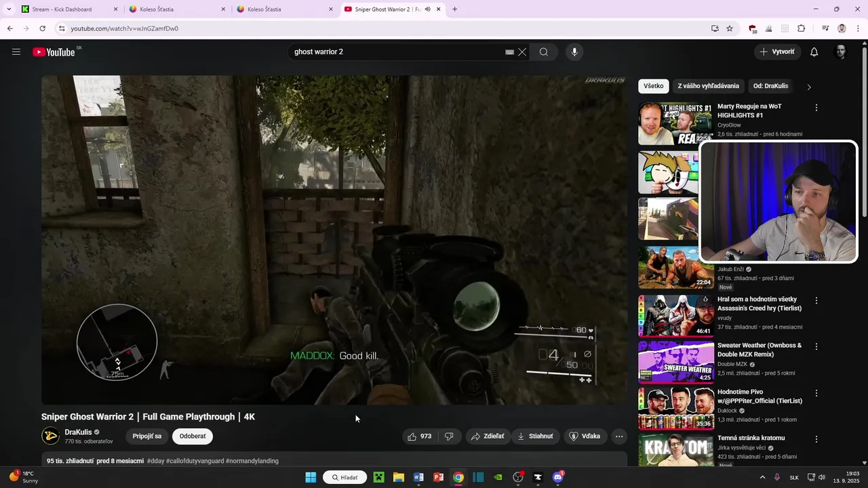Open Word from the taskbar
Image resolution: width=868 pixels, height=488 pixels.
click(x=418, y=477)
